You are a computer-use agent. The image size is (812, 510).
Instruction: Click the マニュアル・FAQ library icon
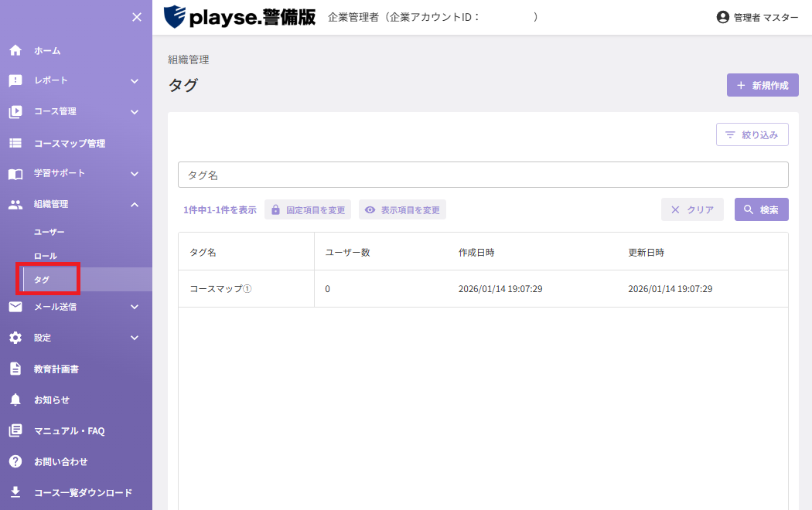[x=15, y=430]
